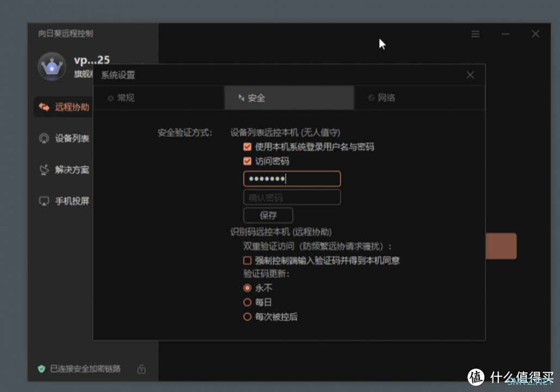Click the vp...25 account name
Image resolution: width=560 pixels, height=392 pixels.
(x=92, y=60)
